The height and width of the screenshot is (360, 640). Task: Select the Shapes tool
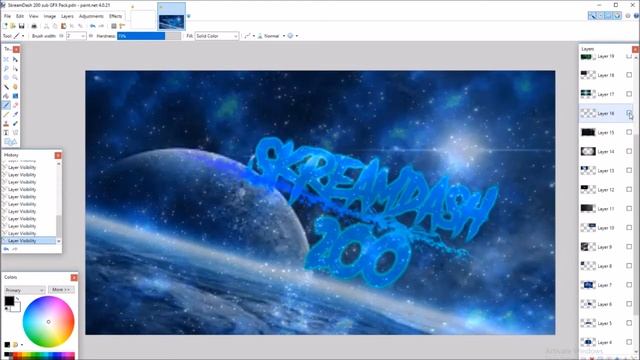click(10, 142)
